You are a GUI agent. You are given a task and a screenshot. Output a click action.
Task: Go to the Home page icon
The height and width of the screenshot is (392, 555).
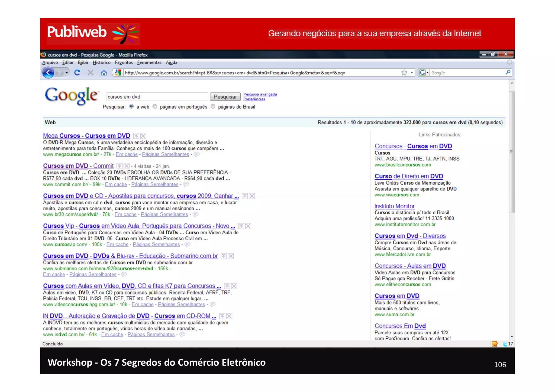pos(104,73)
